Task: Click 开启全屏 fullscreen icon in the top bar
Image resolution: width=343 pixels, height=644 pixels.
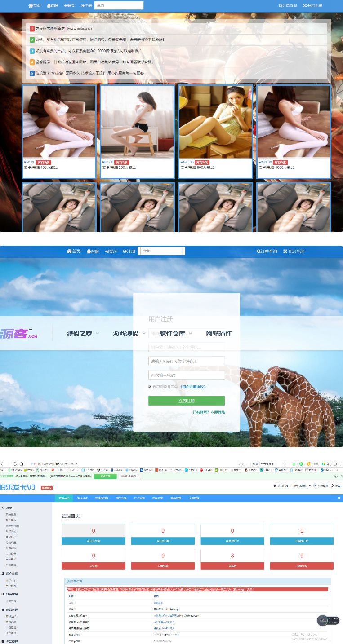Action: (x=312, y=6)
